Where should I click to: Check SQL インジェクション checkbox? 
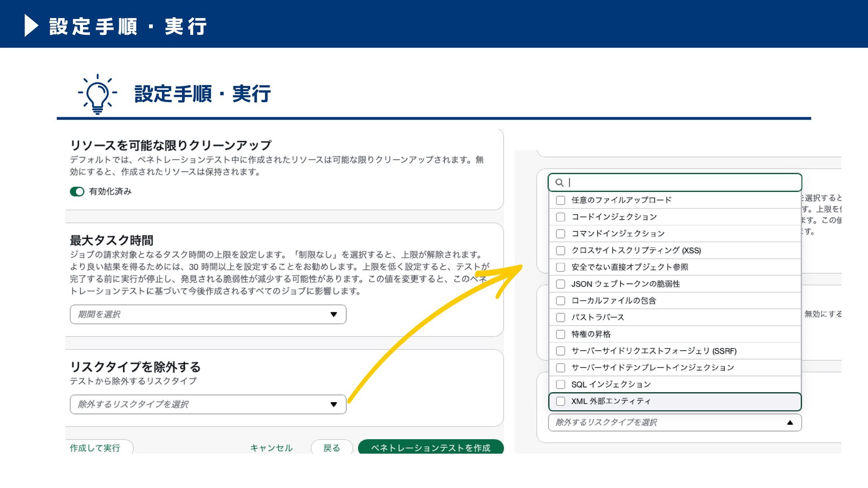(561, 384)
